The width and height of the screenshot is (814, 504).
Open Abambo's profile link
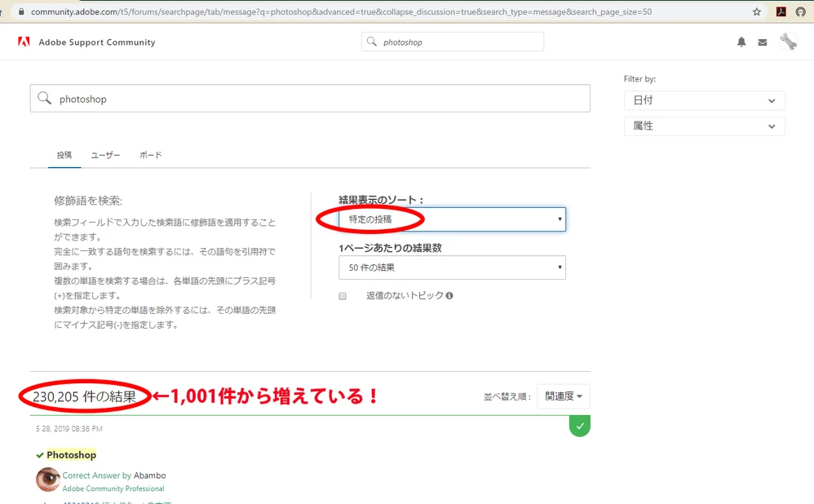point(149,475)
